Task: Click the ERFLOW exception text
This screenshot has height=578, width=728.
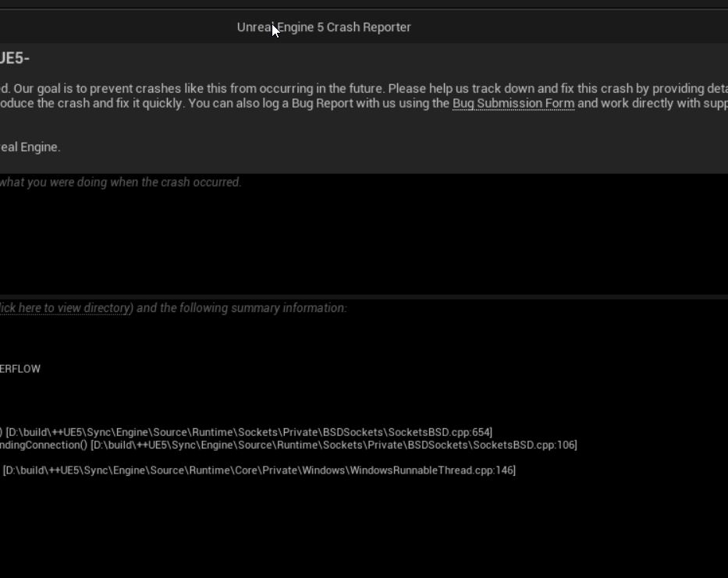Action: (20, 369)
